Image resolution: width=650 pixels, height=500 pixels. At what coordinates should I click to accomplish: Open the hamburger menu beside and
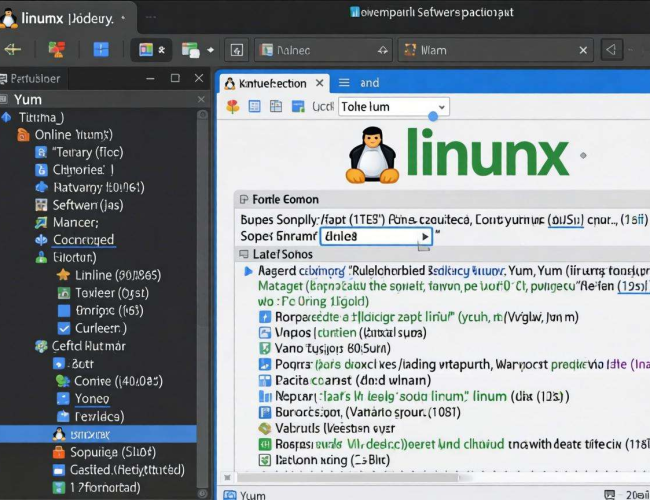click(344, 83)
